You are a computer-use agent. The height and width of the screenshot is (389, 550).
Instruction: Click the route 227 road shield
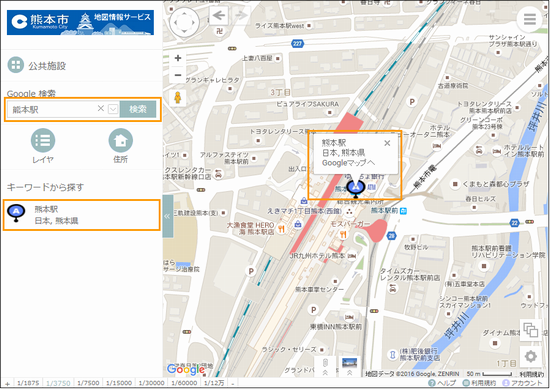[297, 43]
